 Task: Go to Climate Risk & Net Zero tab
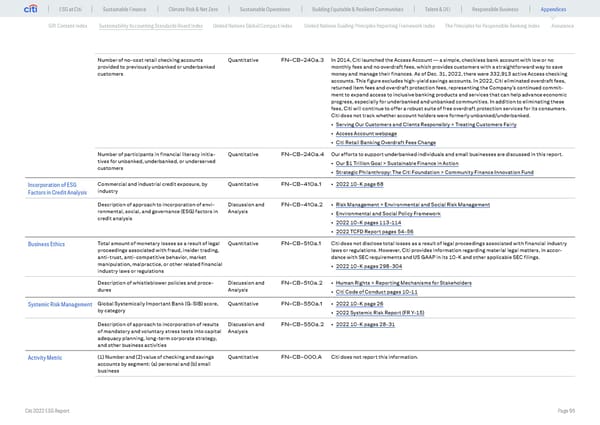[x=182, y=10]
